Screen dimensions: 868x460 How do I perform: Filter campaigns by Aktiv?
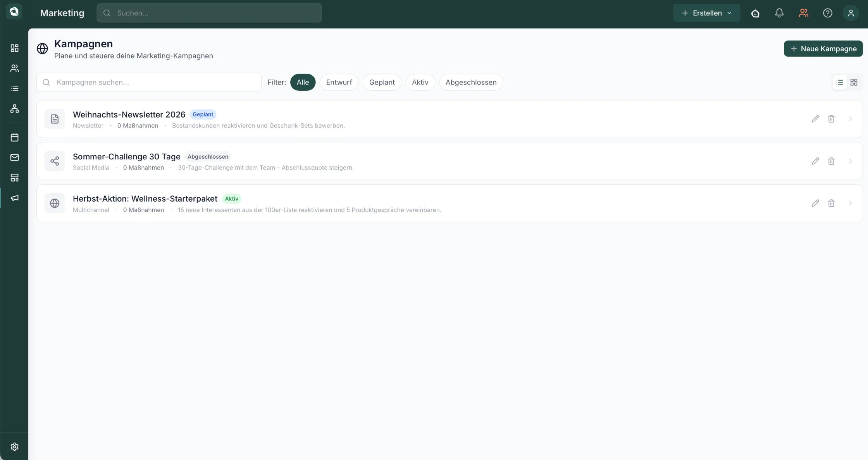(x=420, y=82)
